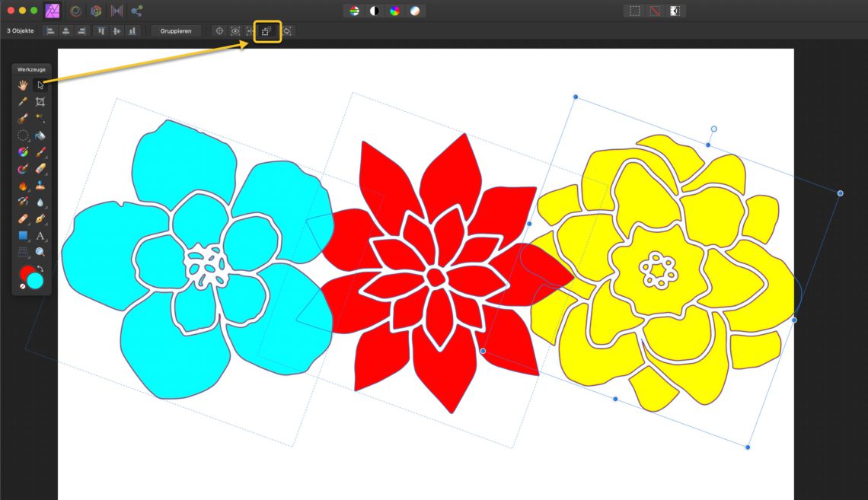Open the blue rectangle shape tool flyout

pos(23,236)
